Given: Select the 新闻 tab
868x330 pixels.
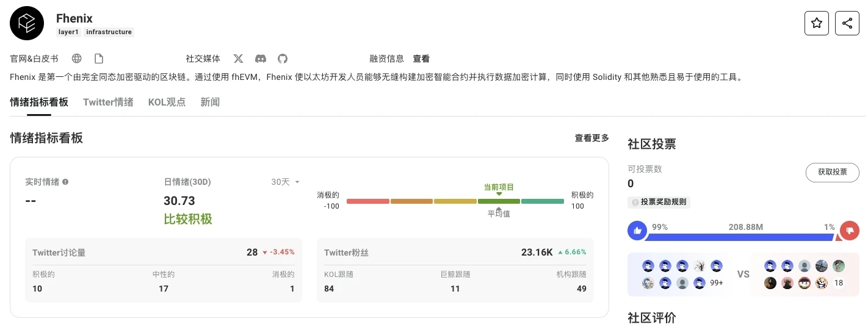Looking at the screenshot, I should 210,102.
